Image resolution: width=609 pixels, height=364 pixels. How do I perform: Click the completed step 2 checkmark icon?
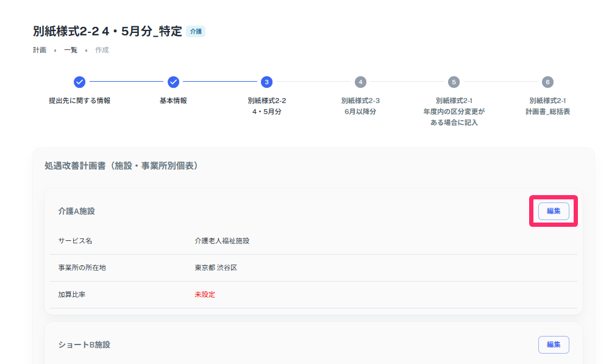[x=173, y=82]
